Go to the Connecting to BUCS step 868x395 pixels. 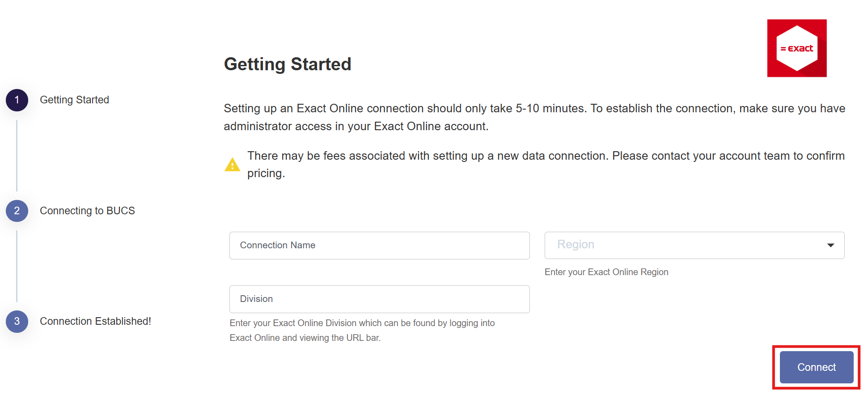click(87, 211)
